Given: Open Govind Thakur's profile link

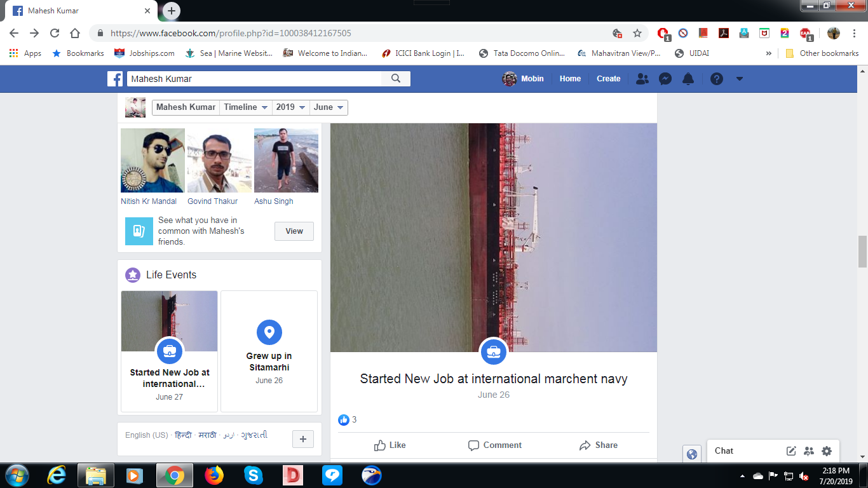Looking at the screenshot, I should [x=212, y=201].
